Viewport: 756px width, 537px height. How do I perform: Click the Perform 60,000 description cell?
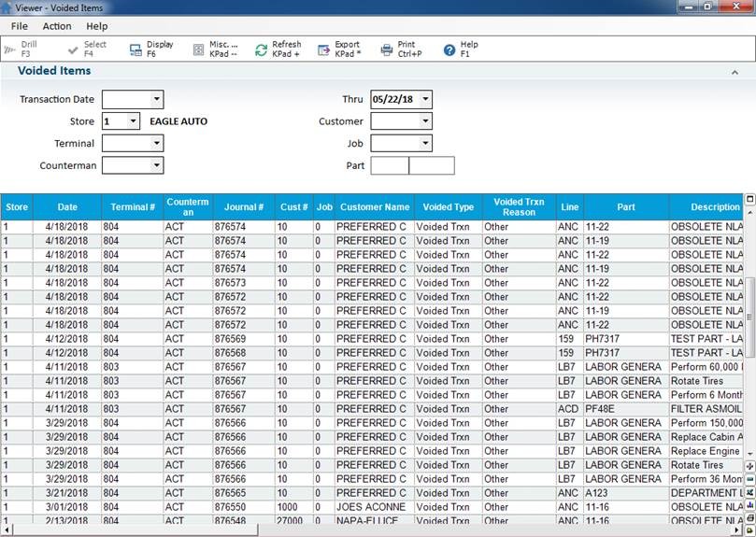coord(706,366)
